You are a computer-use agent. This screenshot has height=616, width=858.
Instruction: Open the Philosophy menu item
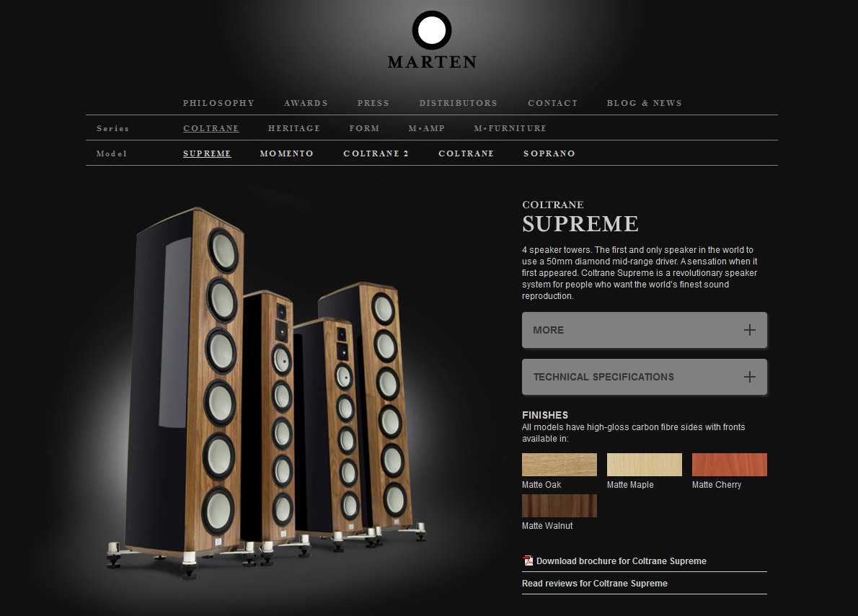coord(219,103)
